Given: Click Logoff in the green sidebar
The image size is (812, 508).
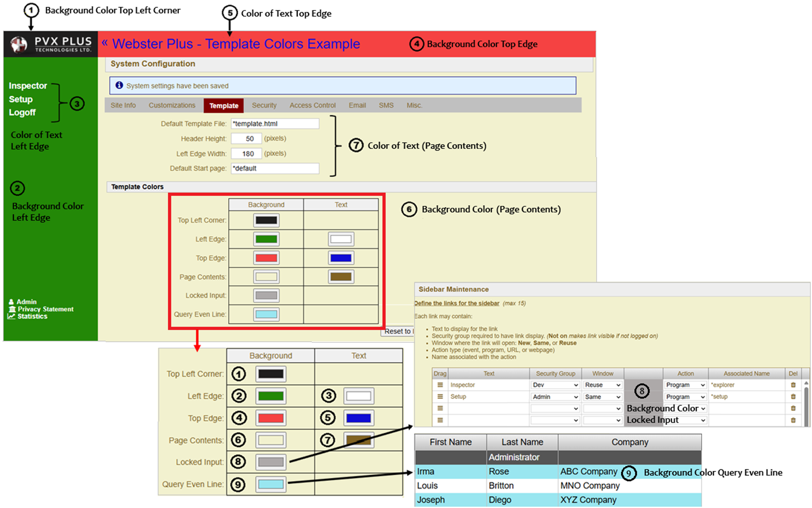Looking at the screenshot, I should [x=22, y=113].
